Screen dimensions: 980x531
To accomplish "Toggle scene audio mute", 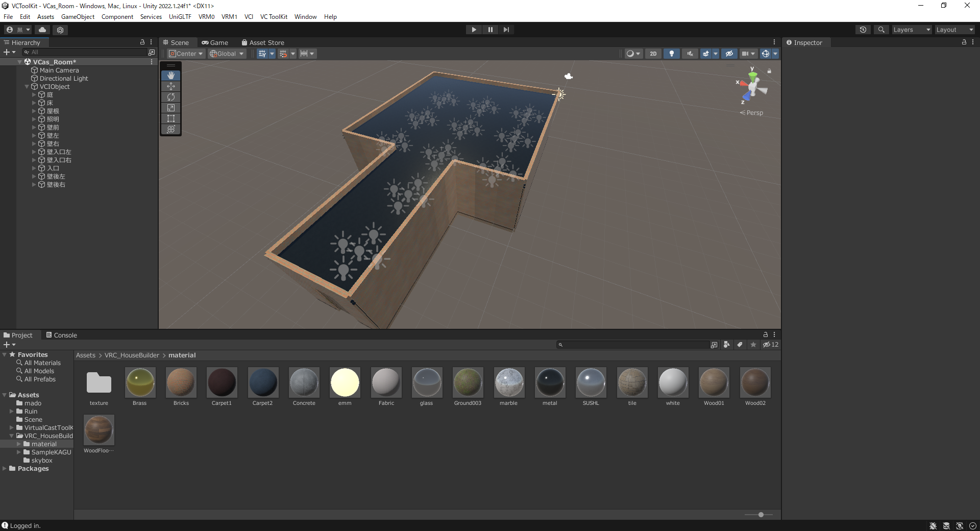I will (690, 54).
